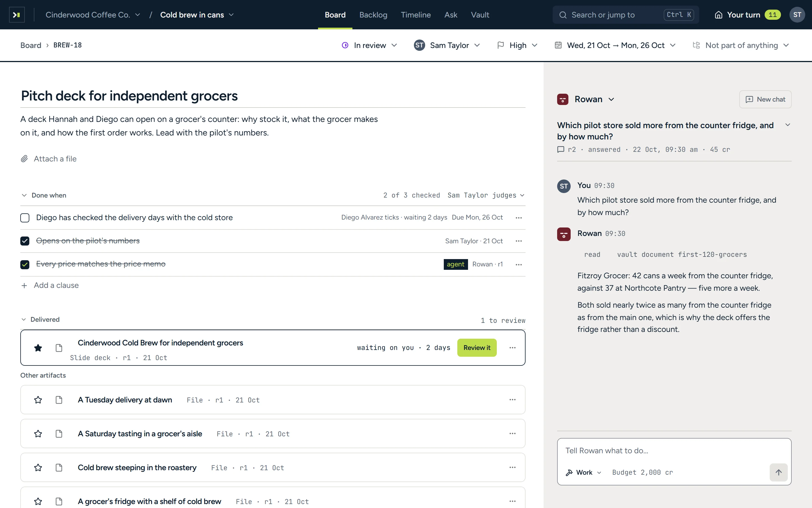Open more options for Diego delivery clause
812x508 pixels.
519,218
